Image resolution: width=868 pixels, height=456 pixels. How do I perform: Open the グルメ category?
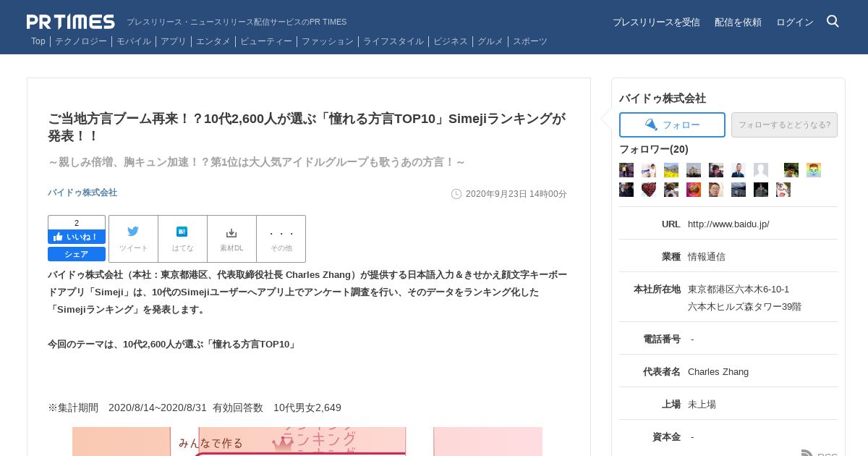click(490, 41)
